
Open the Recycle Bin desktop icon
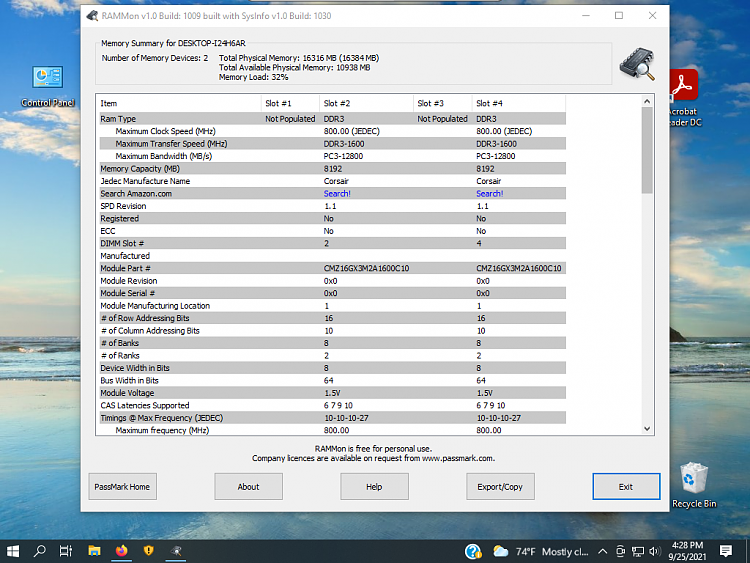coord(694,485)
